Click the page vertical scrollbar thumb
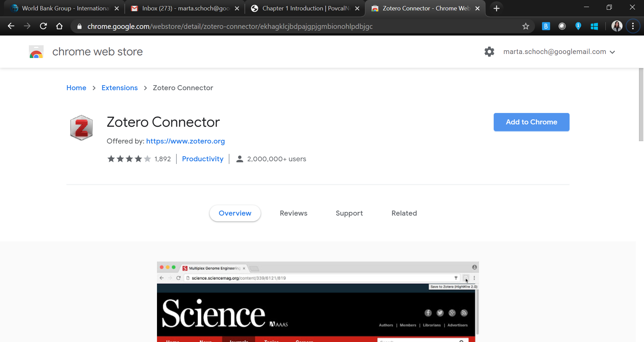Image resolution: width=644 pixels, height=342 pixels. pos(641,105)
